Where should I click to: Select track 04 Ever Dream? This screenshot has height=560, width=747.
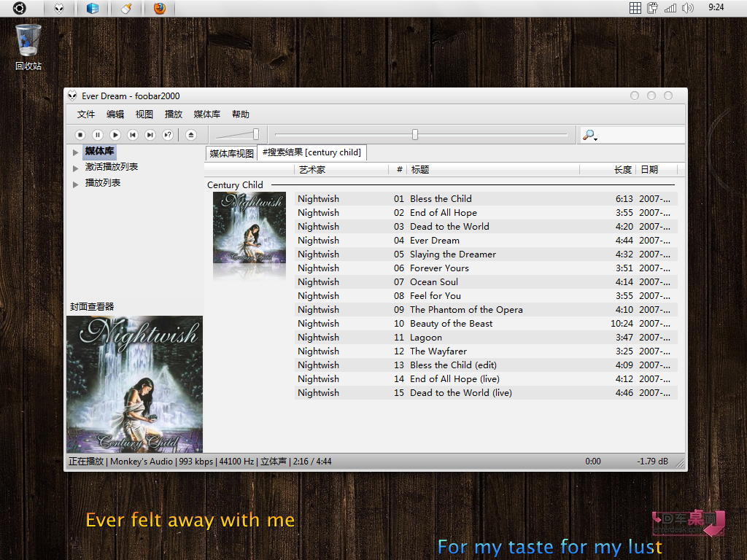[486, 240]
